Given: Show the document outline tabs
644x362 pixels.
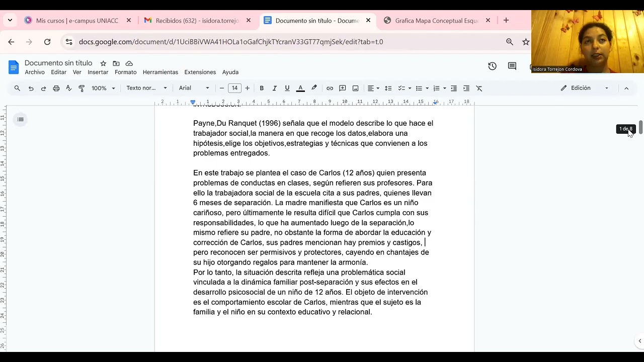Looking at the screenshot, I should [20, 119].
